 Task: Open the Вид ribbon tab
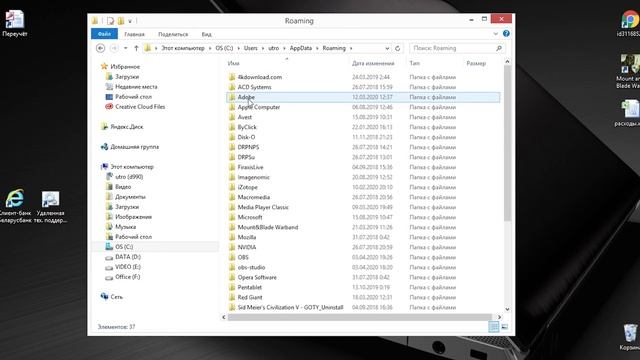coord(207,34)
